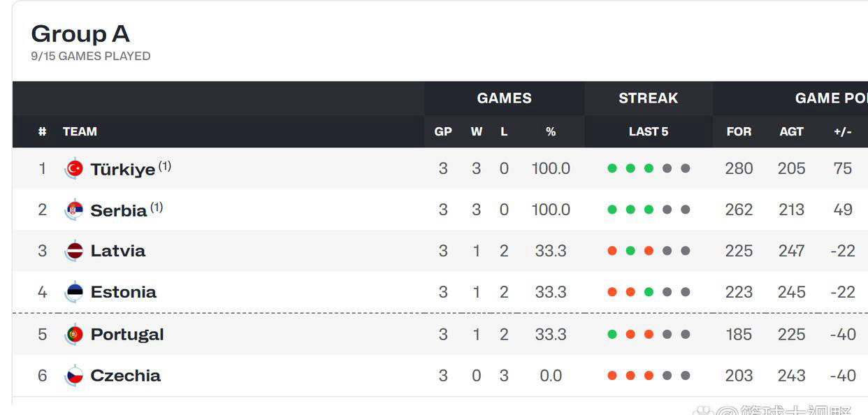Open the Czechia team name link
Screen dimensions: 868x415
pyautogui.click(x=125, y=376)
